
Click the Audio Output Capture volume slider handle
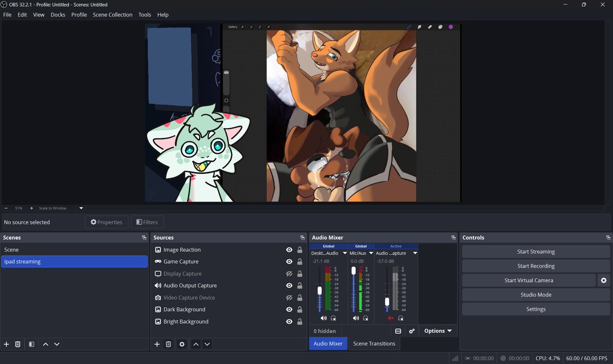[x=387, y=302]
